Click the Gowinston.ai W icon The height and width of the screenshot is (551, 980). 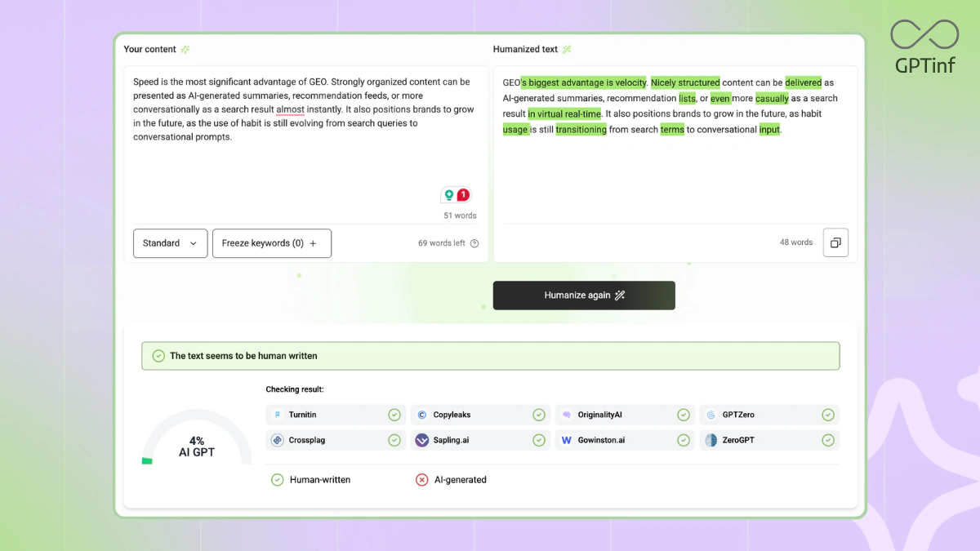tap(566, 440)
